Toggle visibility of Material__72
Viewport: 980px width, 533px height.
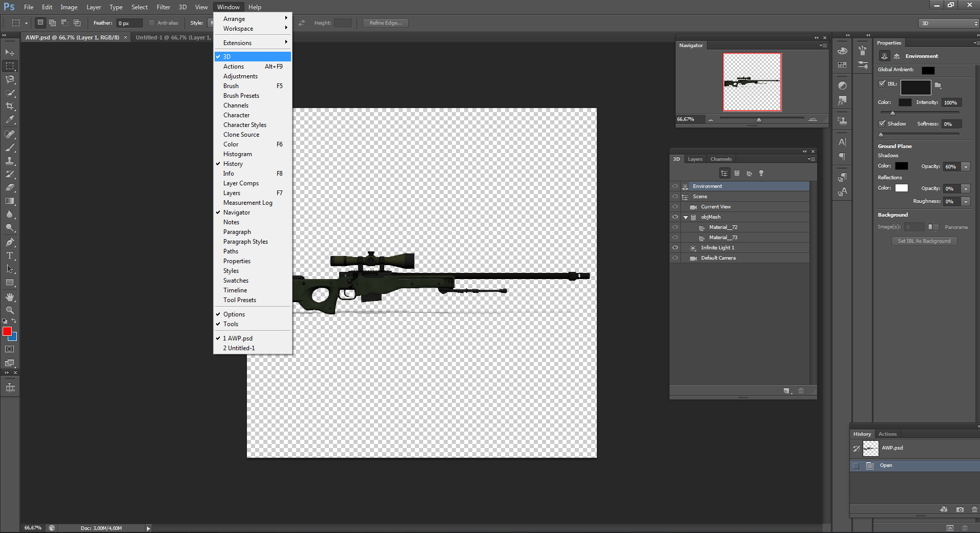(675, 227)
